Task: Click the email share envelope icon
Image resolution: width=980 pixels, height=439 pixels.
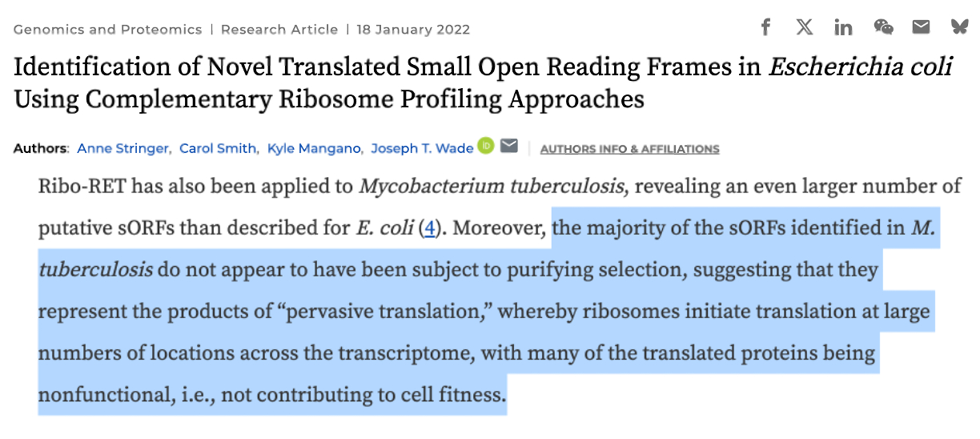Action: coord(921,27)
